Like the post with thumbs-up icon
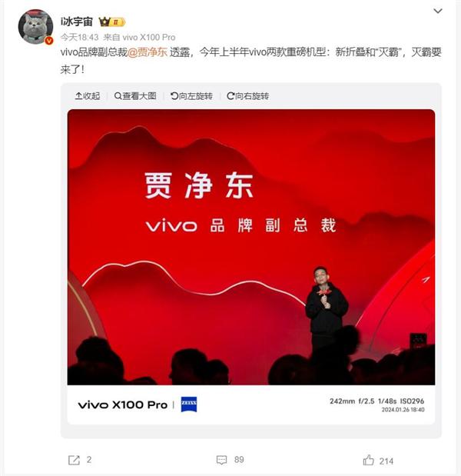Image resolution: width=461 pixels, height=476 pixels. (x=369, y=460)
